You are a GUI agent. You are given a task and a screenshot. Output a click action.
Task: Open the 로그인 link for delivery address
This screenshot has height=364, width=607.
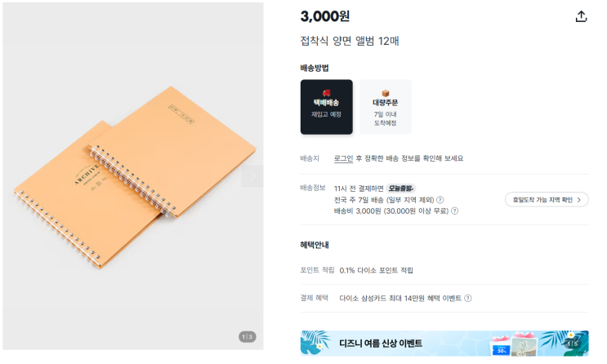[343, 158]
